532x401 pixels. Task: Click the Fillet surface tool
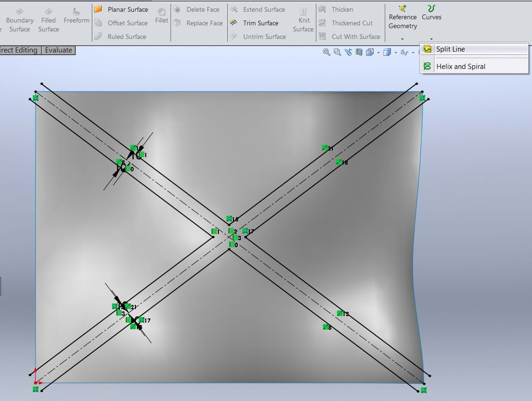pos(161,15)
